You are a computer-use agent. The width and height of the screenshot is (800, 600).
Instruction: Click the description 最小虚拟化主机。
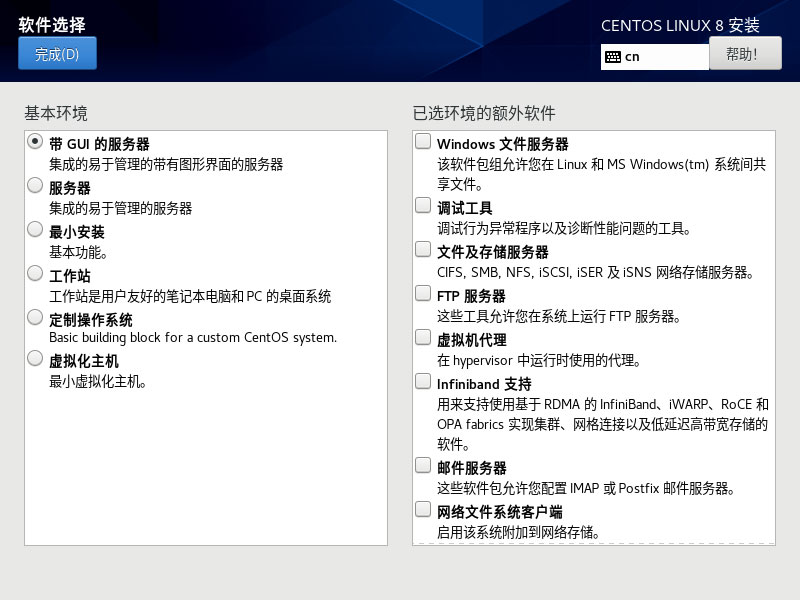click(x=98, y=381)
